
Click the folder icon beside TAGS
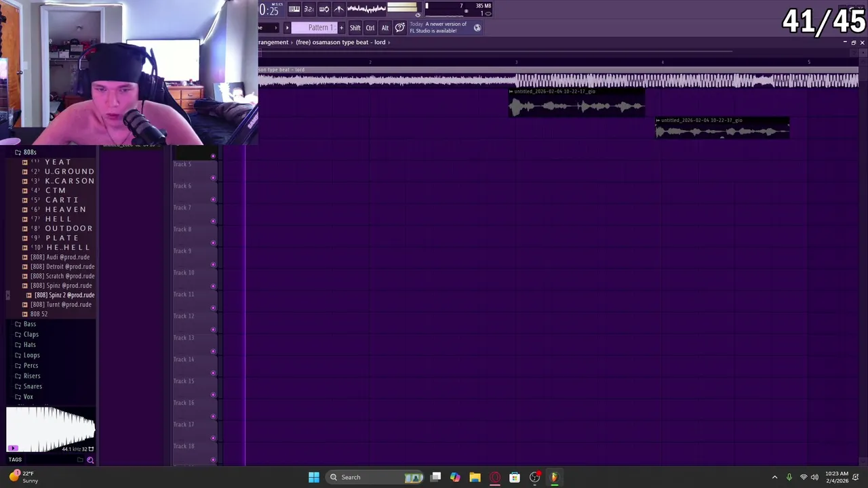coord(80,460)
